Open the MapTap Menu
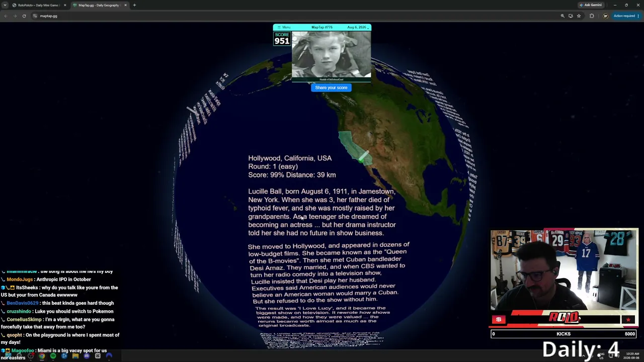Image resolution: width=644 pixels, height=362 pixels. pos(284,27)
